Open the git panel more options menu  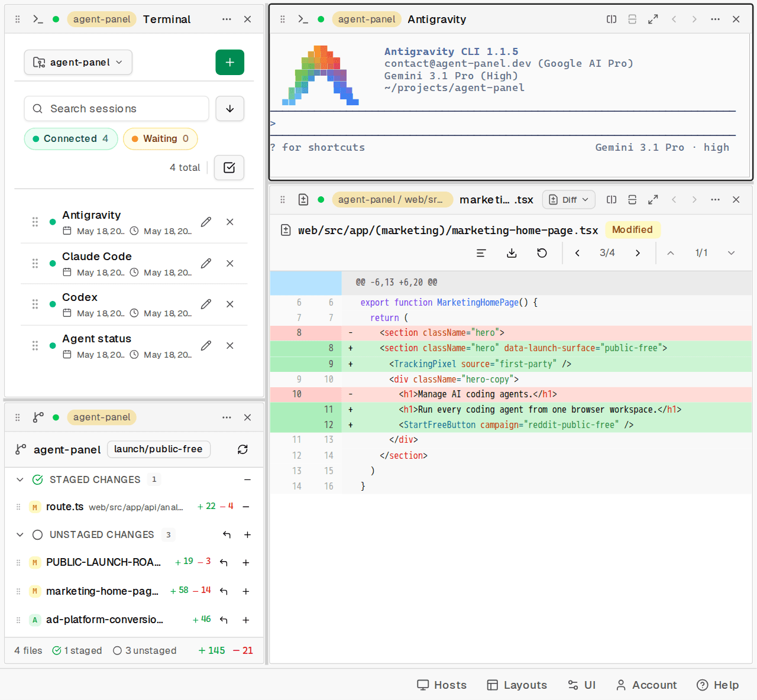(227, 417)
